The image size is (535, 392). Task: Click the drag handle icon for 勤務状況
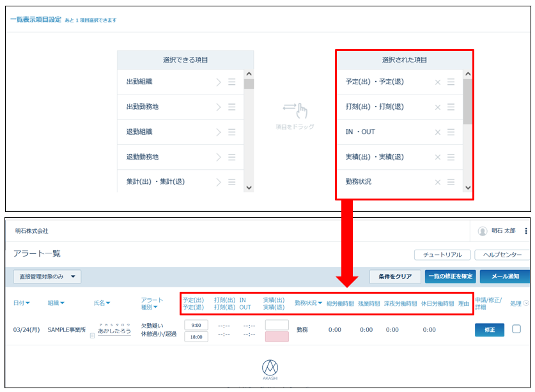point(451,182)
